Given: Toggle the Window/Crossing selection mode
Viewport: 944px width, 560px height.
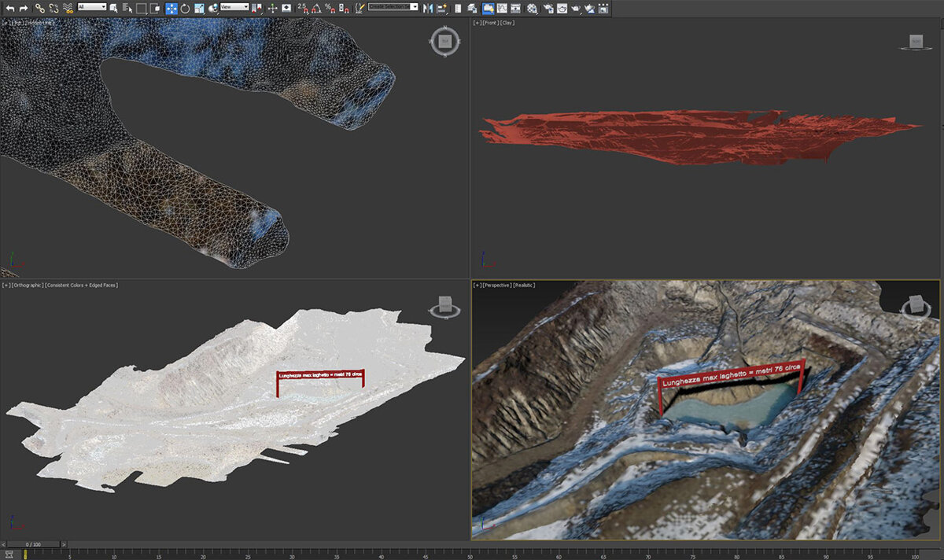Looking at the screenshot, I should click(x=154, y=8).
